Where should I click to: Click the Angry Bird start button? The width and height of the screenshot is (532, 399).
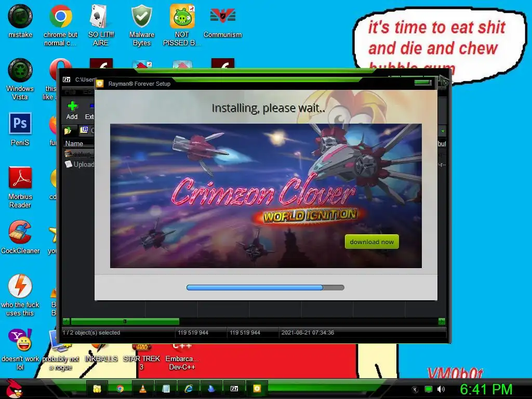pyautogui.click(x=14, y=389)
